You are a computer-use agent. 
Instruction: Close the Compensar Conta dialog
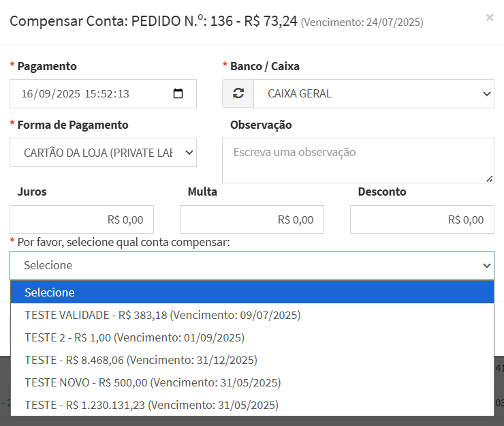489,18
